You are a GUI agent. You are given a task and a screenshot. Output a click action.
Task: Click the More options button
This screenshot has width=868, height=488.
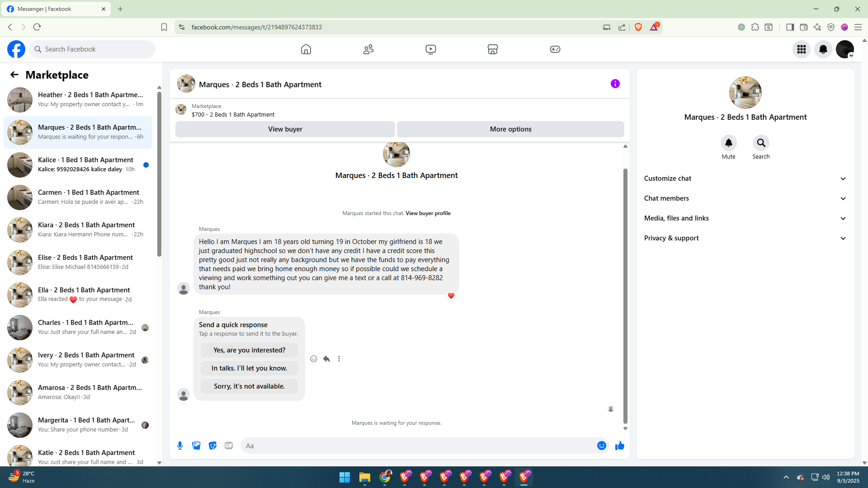coord(511,129)
